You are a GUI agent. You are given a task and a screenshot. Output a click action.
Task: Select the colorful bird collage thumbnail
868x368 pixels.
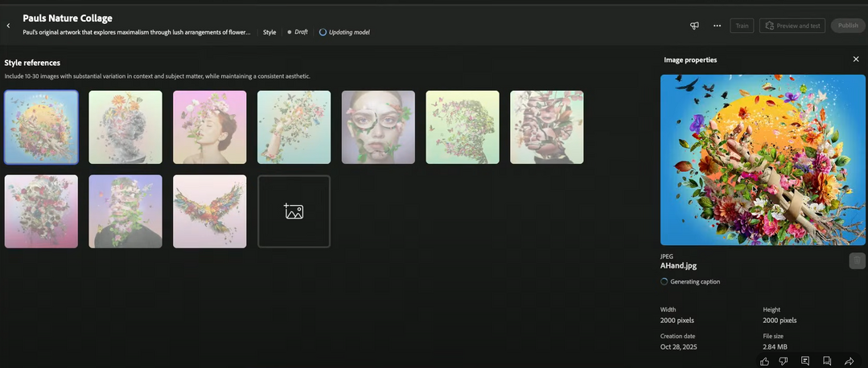point(209,211)
